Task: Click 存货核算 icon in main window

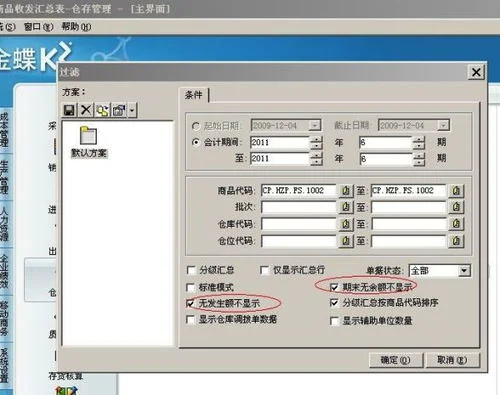Action: click(66, 390)
